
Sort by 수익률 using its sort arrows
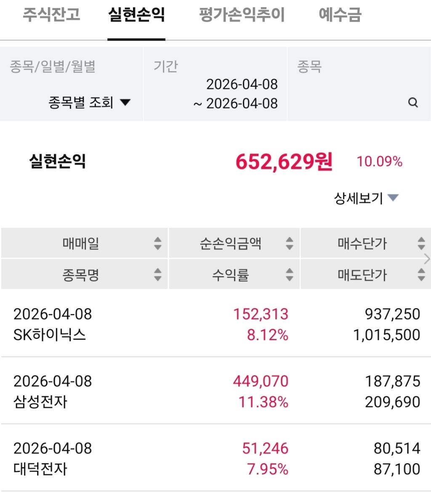pos(289,275)
